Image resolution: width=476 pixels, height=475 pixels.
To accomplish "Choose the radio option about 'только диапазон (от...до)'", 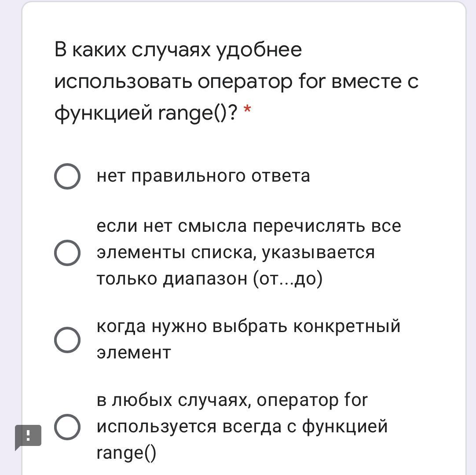I will (67, 253).
